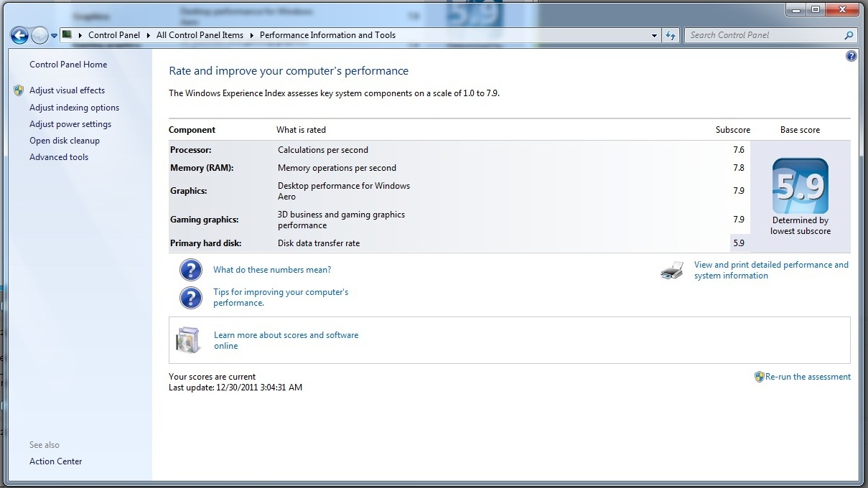Maximize the Performance Information window
The image size is (868, 488).
815,9
